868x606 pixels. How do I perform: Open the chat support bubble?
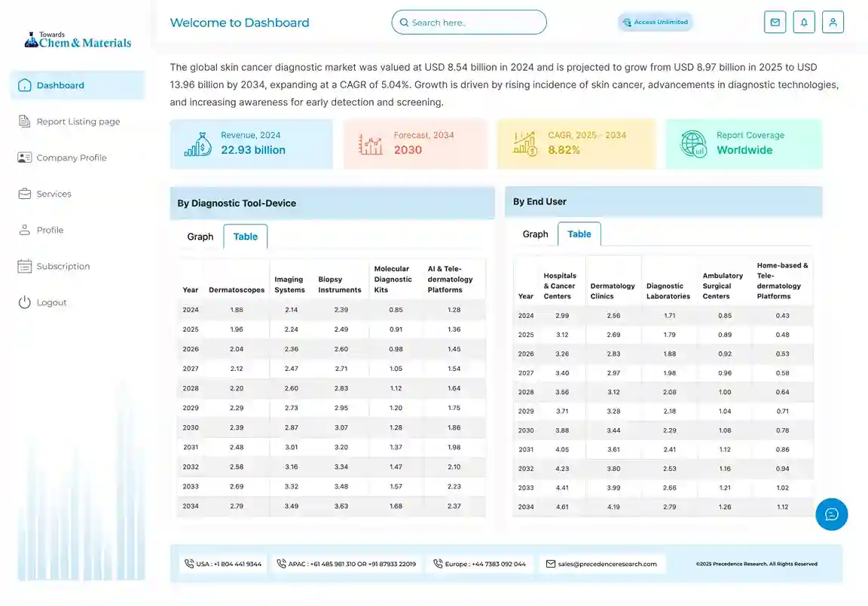(x=831, y=514)
